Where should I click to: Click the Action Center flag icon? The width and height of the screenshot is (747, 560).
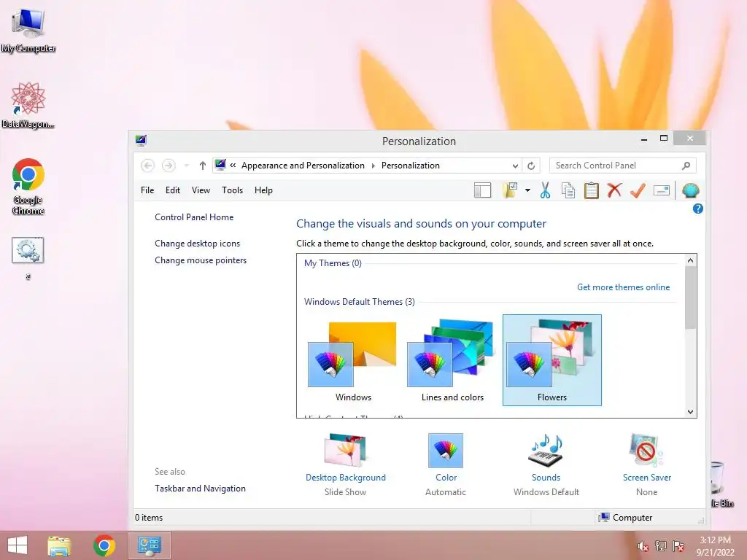[x=678, y=546]
